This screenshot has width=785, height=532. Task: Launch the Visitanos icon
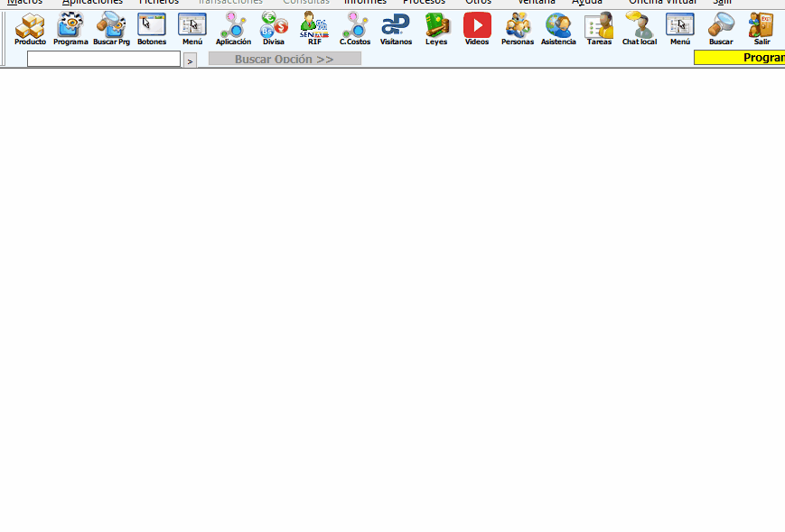coord(396,27)
